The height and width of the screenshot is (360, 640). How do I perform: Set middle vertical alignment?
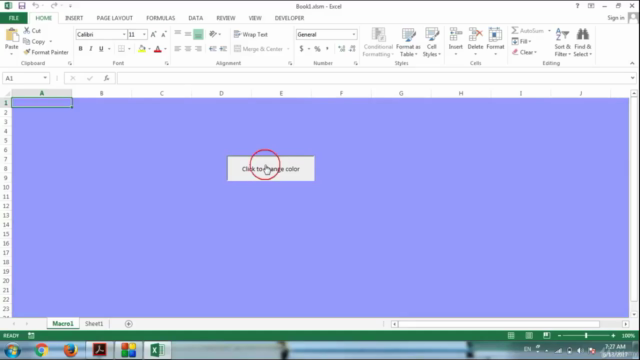point(188,34)
